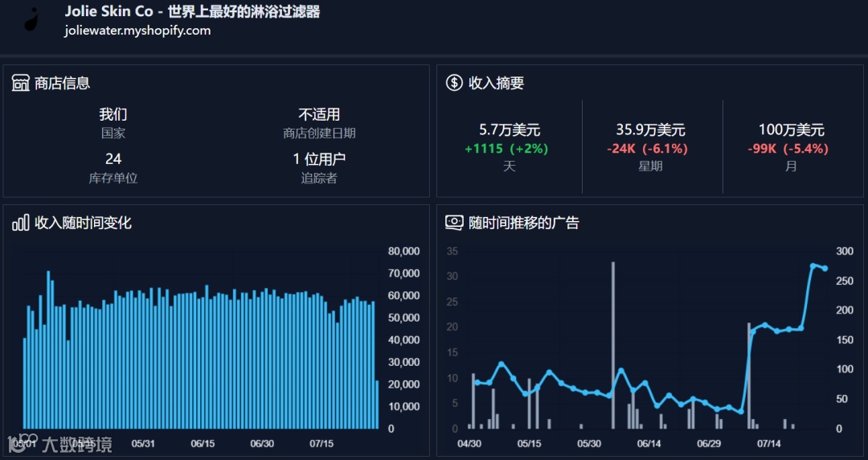Click the Jolie store logo icon

pyautogui.click(x=33, y=21)
